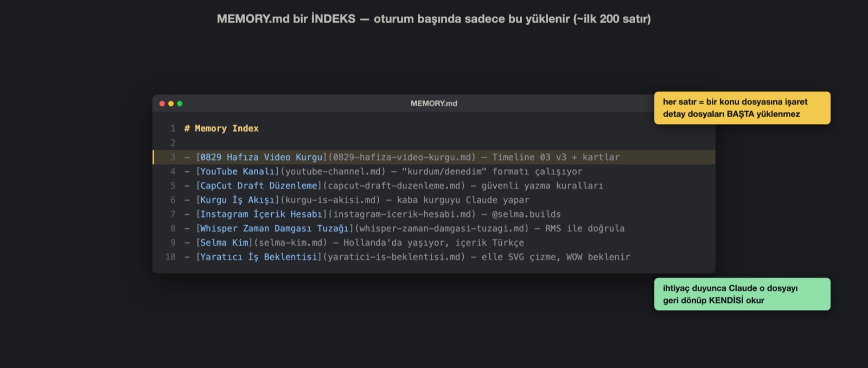Screen dimensions: 868x368
Task: Click line number 9 in the gutter
Action: [x=173, y=243]
